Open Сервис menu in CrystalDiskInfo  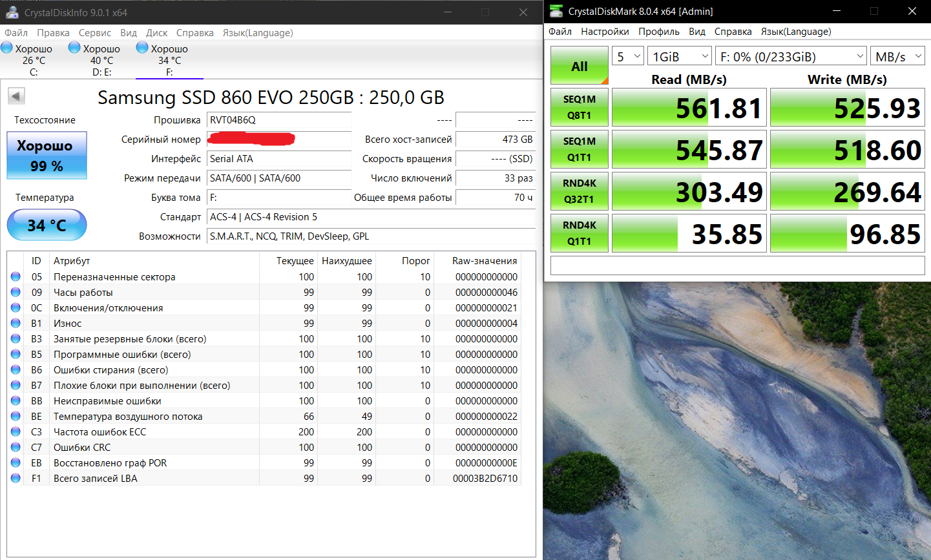[95, 33]
